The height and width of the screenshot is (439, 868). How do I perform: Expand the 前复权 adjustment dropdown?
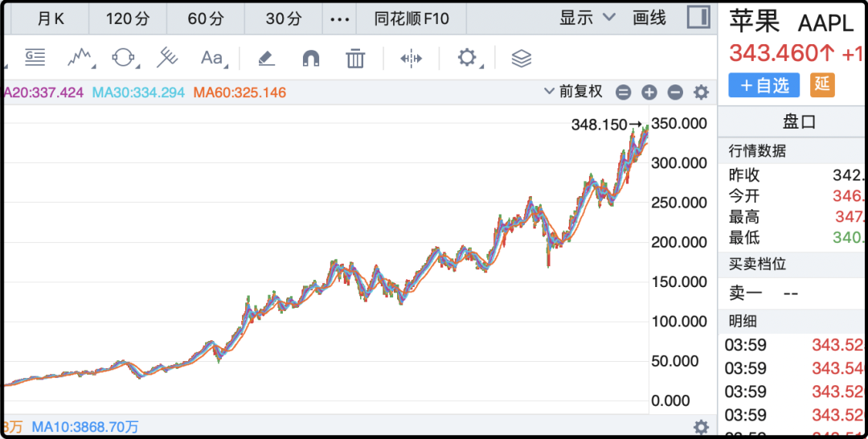click(574, 92)
